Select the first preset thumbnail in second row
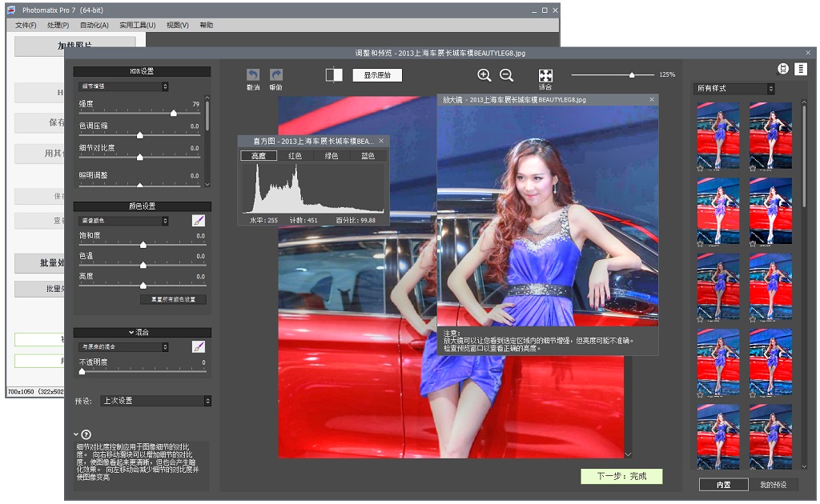Screen dimensions: 820x504 coord(718,211)
